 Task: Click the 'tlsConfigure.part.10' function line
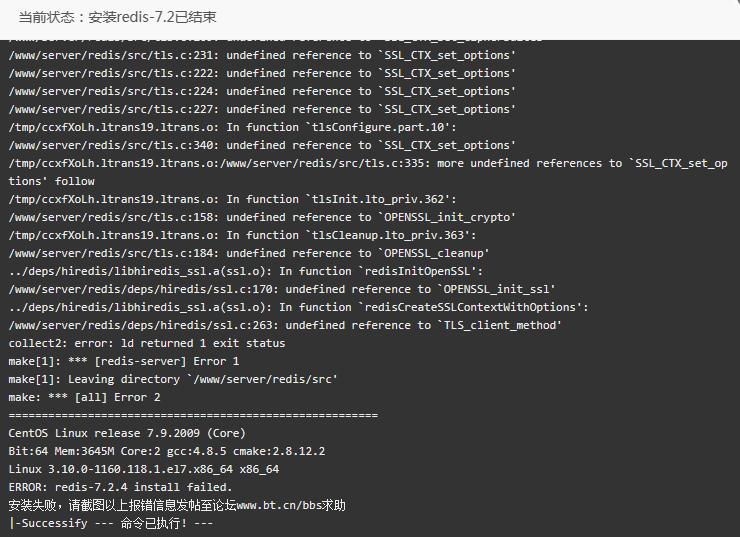point(232,127)
